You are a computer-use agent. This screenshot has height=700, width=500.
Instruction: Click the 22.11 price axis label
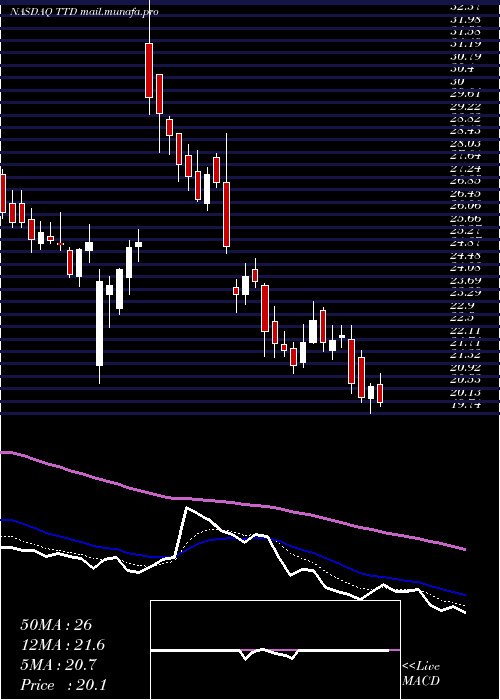tap(466, 330)
